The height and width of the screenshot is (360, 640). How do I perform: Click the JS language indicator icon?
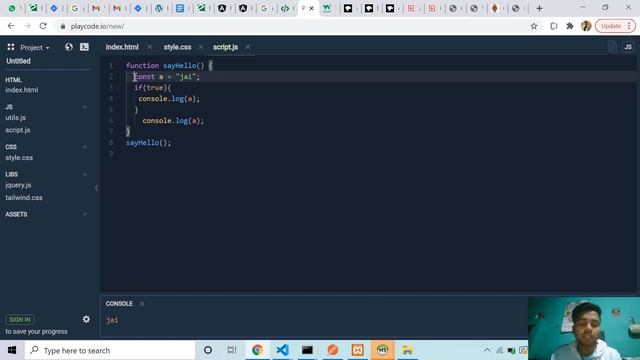pos(628,47)
